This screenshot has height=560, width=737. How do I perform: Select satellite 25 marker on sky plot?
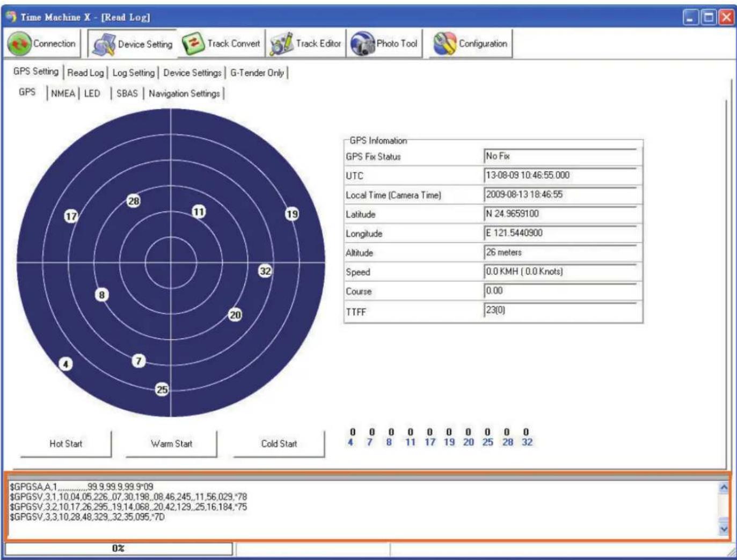pyautogui.click(x=162, y=389)
